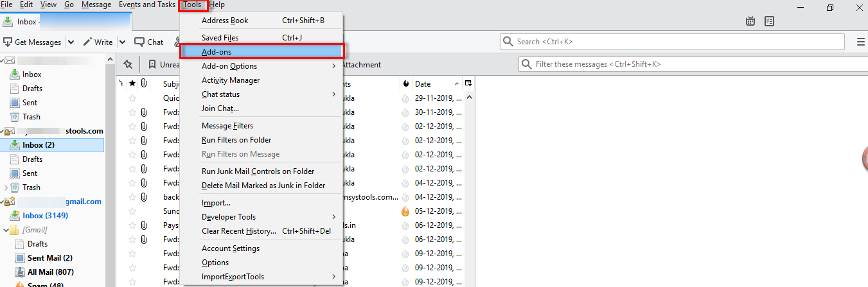Image resolution: width=868 pixels, height=287 pixels.
Task: Expand the Chat status submenu
Action: 333,94
